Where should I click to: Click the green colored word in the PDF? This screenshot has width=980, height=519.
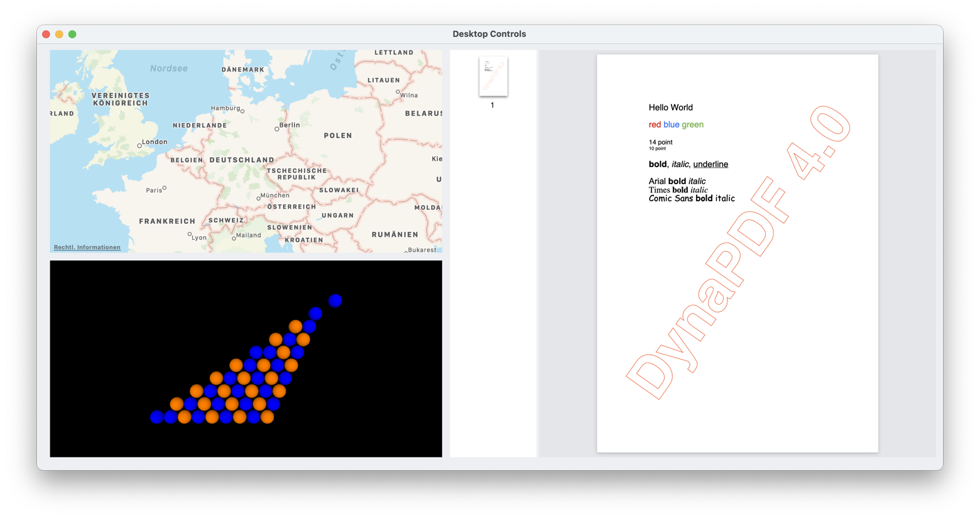point(693,125)
